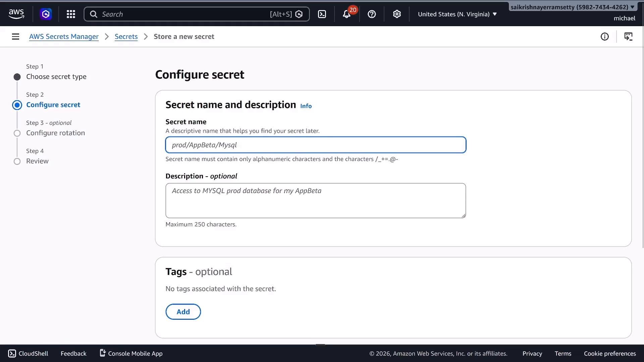Open the settings gear icon
The image size is (644, 362).
[x=397, y=14]
